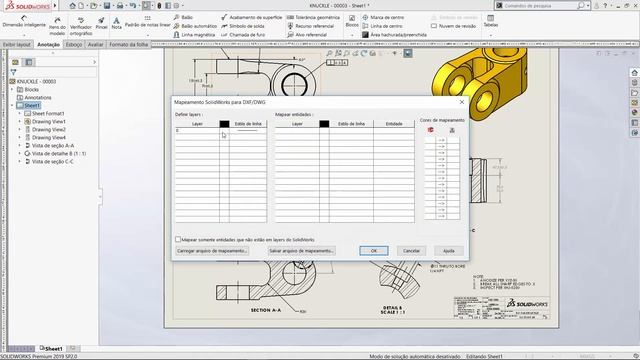Add a Recurso referencial

[310, 26]
